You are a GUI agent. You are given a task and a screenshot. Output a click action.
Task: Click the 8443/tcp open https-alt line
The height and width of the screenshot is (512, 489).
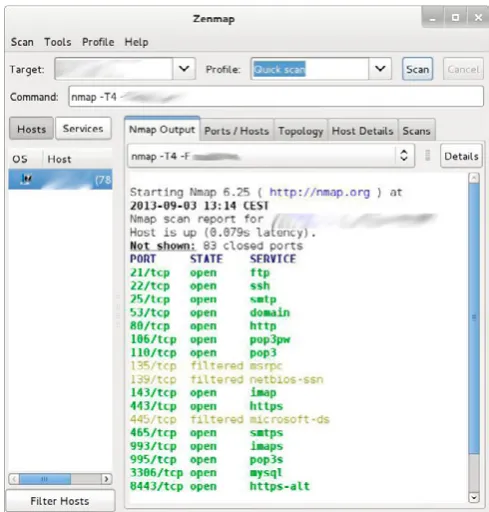pyautogui.click(x=220, y=486)
